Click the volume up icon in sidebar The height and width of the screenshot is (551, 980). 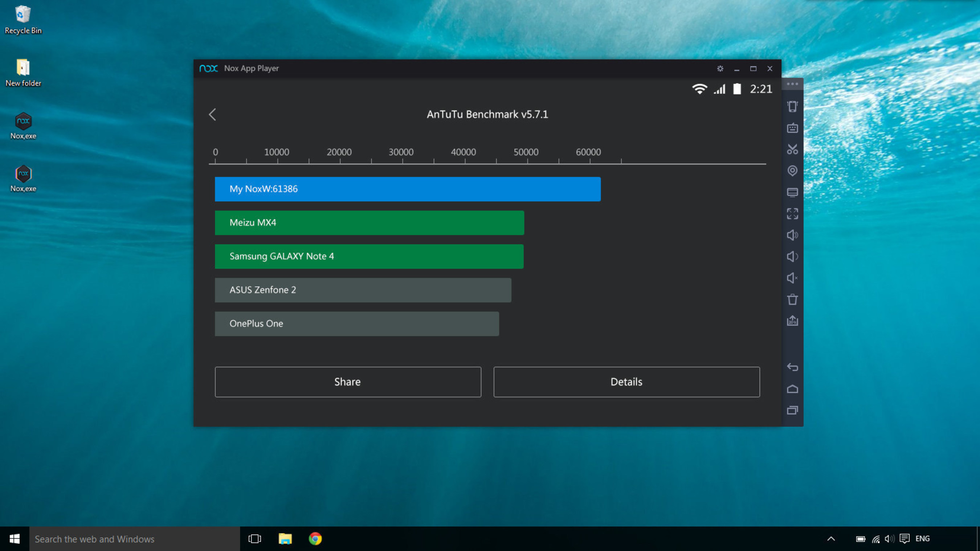[x=792, y=235]
